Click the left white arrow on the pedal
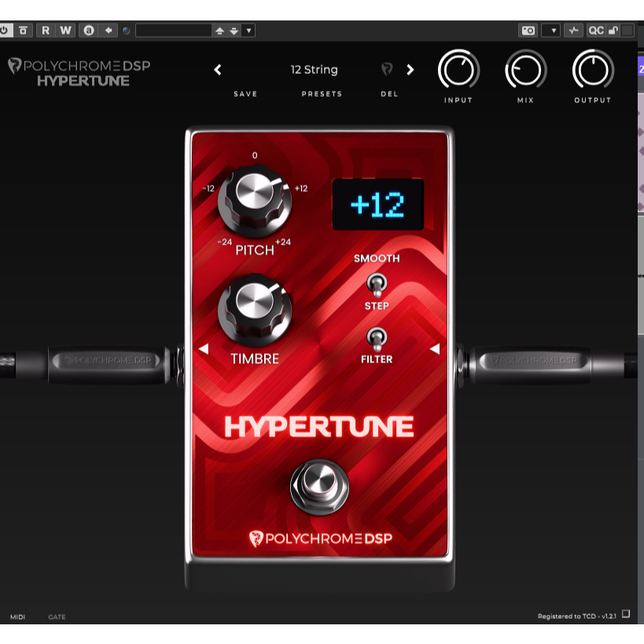Screen dimensions: 644x644 pos(204,349)
